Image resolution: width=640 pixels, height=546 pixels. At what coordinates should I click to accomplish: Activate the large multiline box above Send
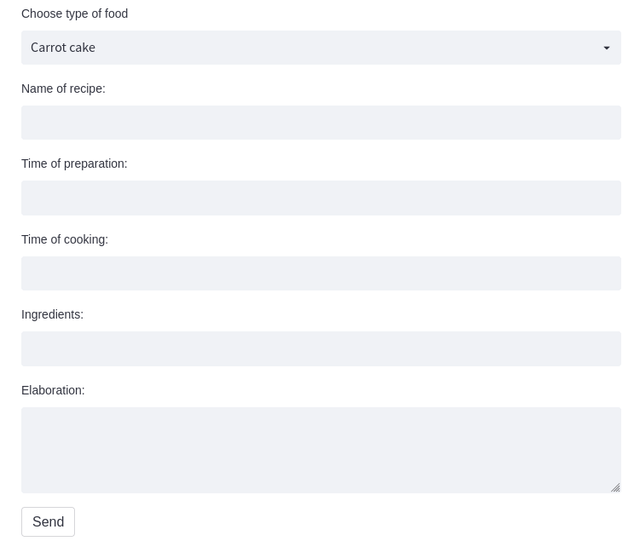point(321,450)
